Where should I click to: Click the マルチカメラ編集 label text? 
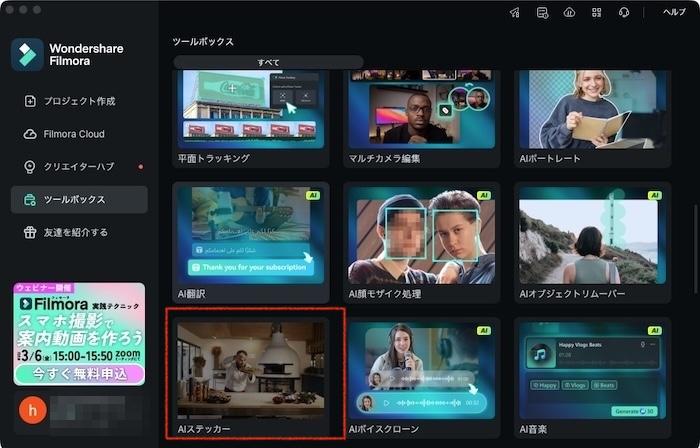click(x=384, y=158)
